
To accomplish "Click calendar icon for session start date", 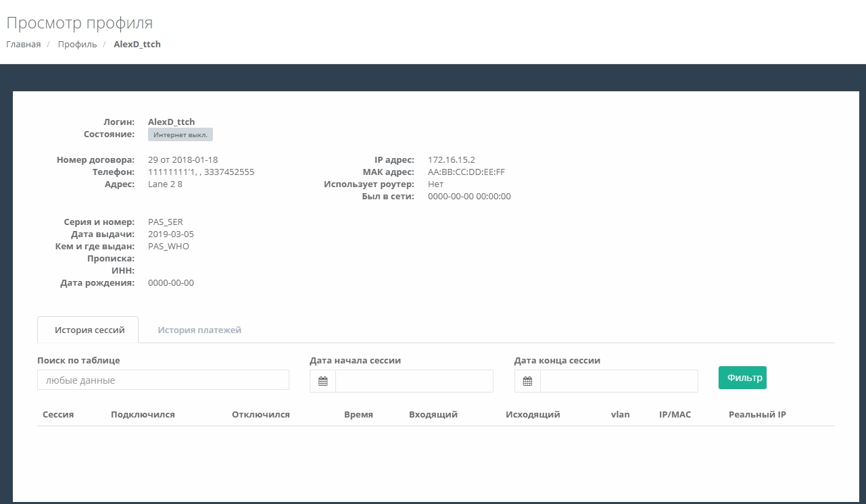I will click(323, 381).
